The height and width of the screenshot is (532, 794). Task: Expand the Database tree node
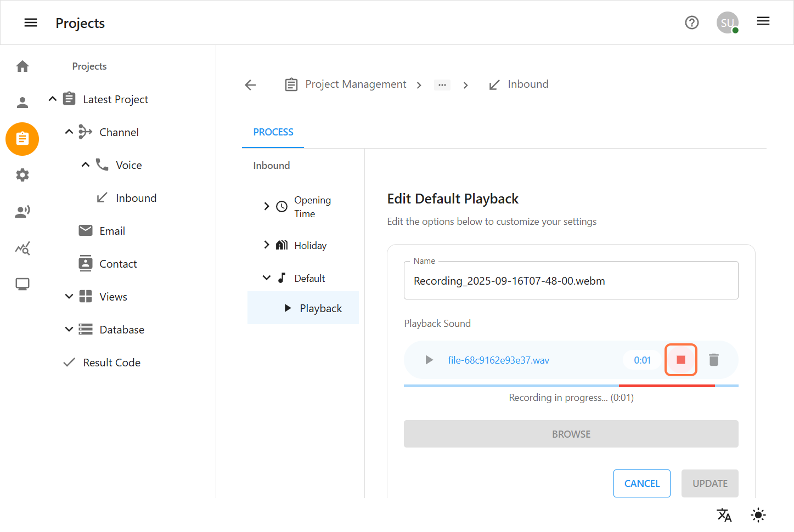tap(69, 330)
